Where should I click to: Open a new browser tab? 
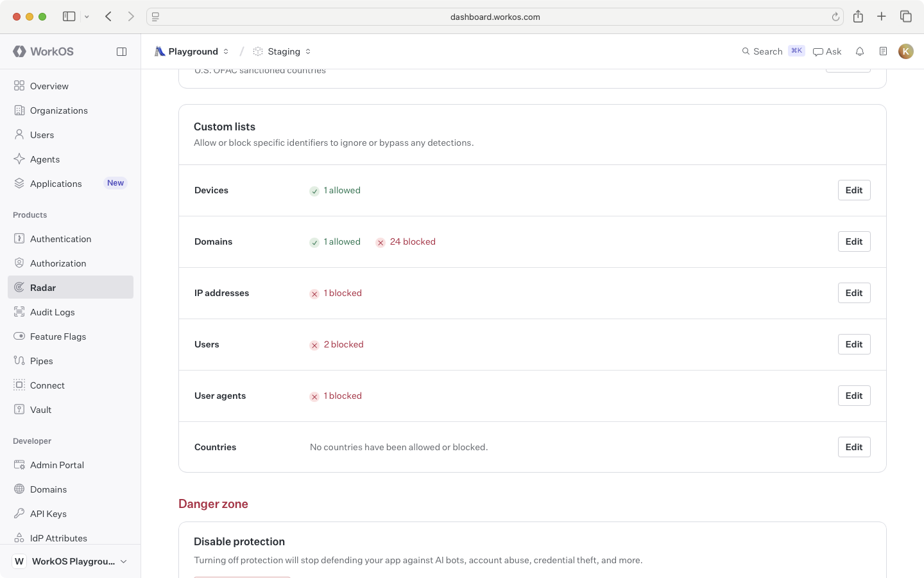(882, 17)
